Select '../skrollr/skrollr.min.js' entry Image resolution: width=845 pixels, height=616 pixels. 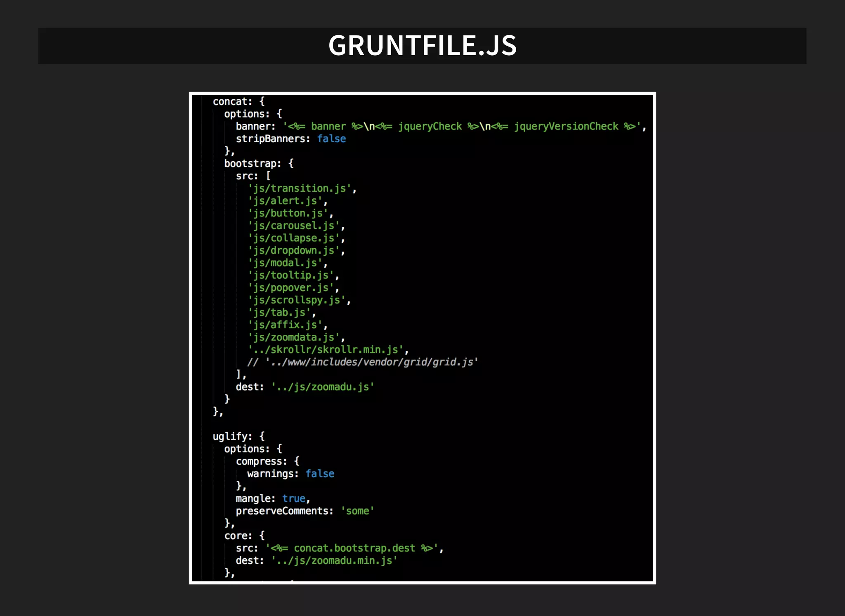(328, 350)
